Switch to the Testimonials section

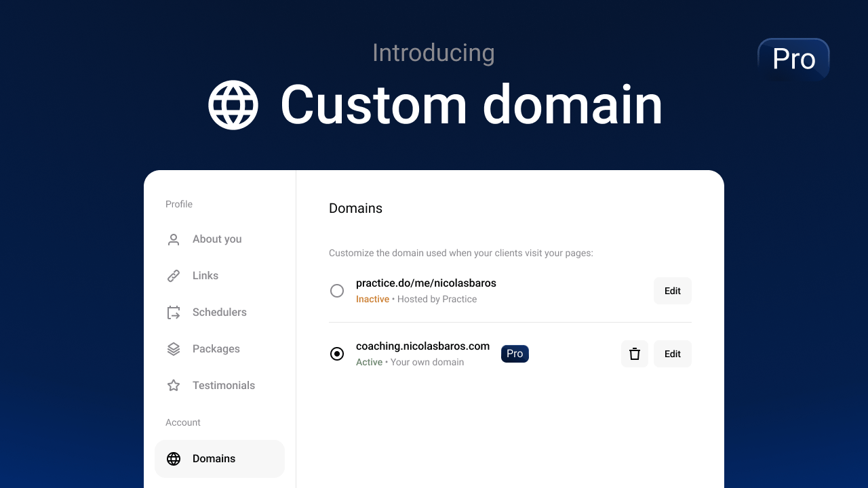coord(224,386)
